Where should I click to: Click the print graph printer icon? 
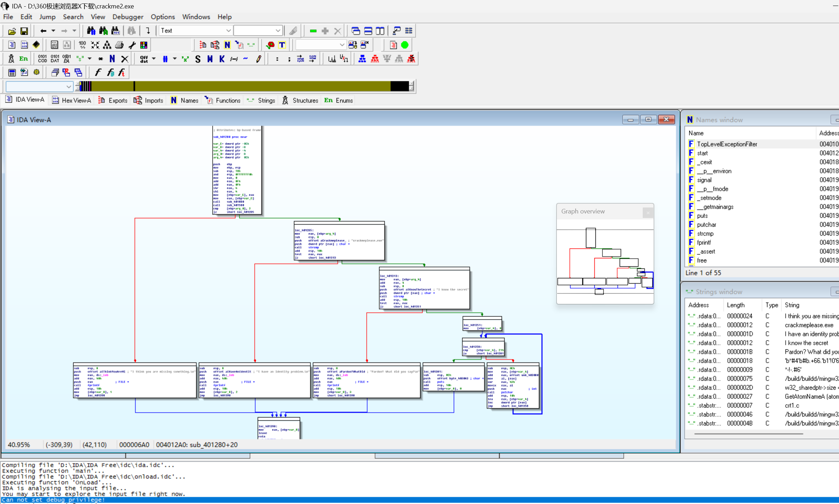pyautogui.click(x=119, y=45)
